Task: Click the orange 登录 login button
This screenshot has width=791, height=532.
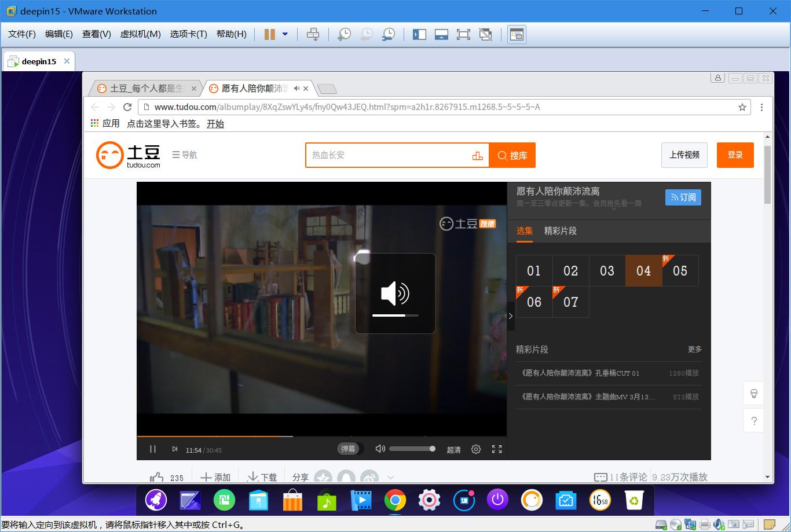Action: click(x=735, y=155)
